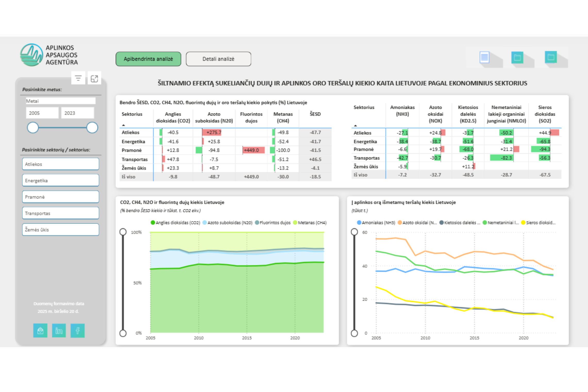The height and width of the screenshot is (392, 588).
Task: Switch to Apibendrinta analizė tab
Action: pos(148,59)
